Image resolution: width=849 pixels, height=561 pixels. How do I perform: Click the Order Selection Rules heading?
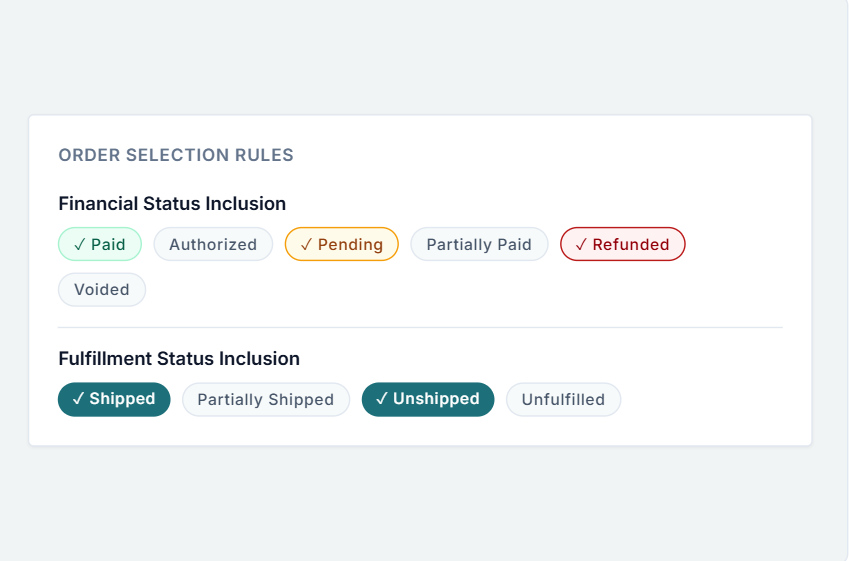[x=176, y=155]
